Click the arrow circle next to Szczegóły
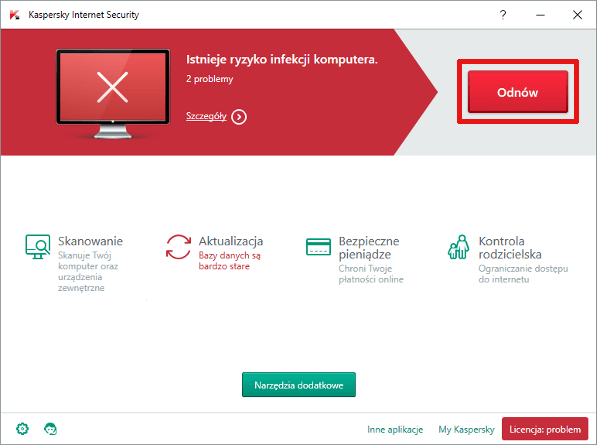600x445 pixels. [x=239, y=117]
